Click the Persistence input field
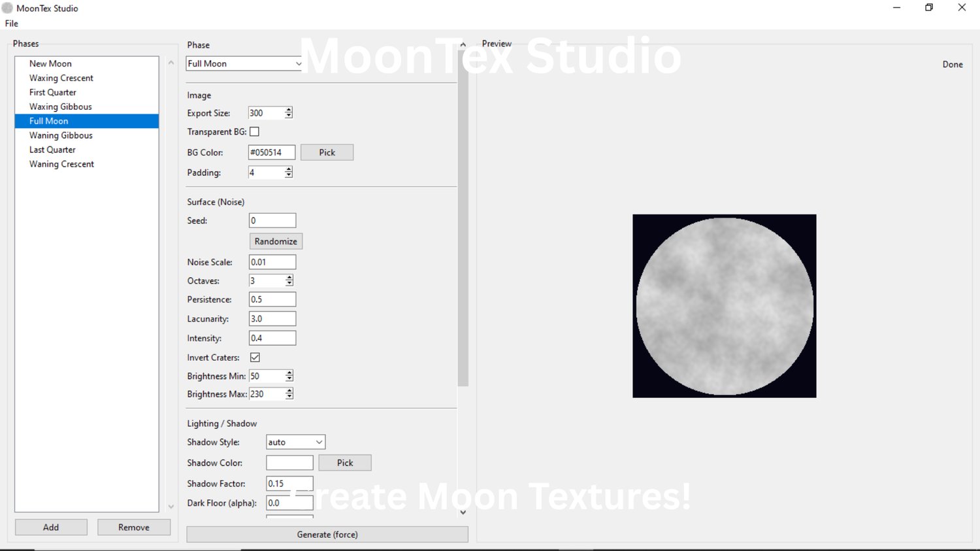980x551 pixels. click(272, 299)
